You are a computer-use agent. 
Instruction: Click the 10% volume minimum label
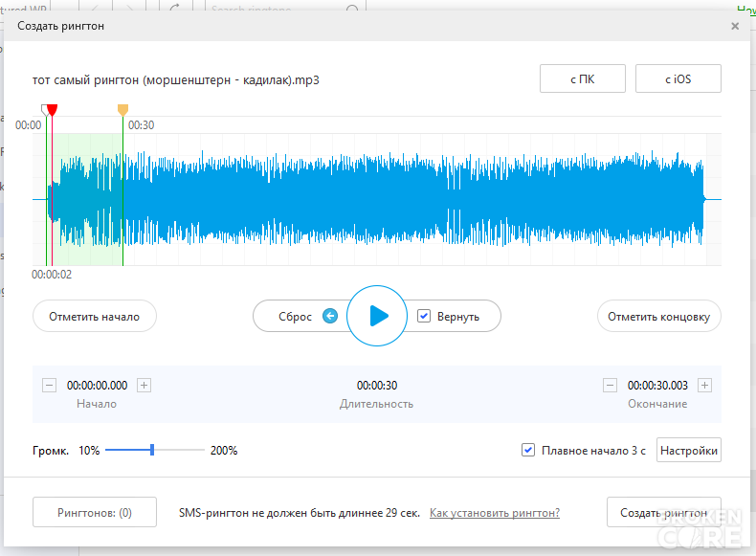pyautogui.click(x=89, y=451)
